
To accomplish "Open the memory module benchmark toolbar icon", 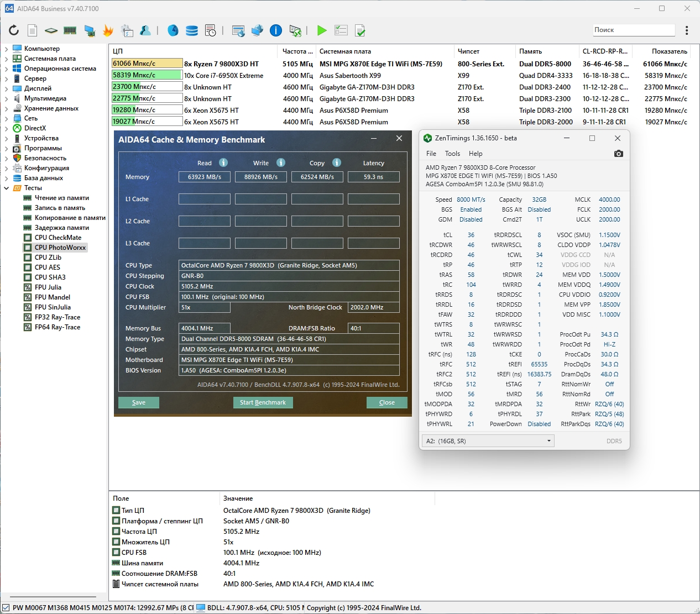I will (70, 30).
